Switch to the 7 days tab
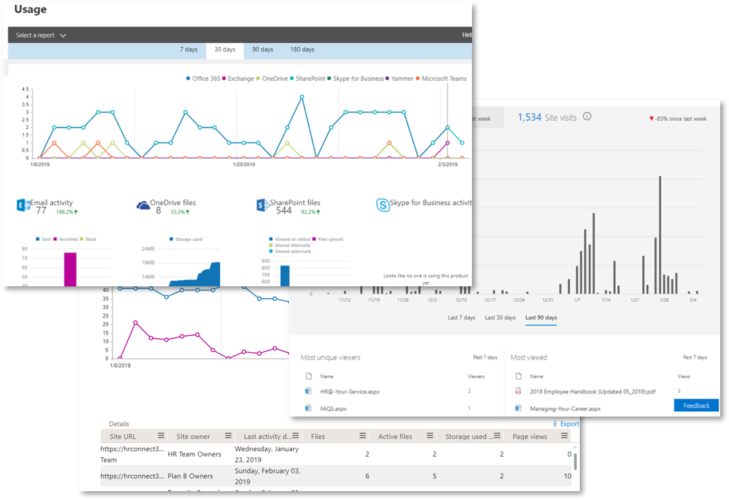729x500 pixels. (189, 49)
